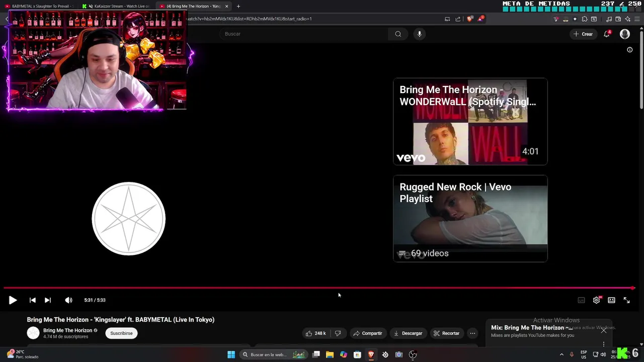Open the browser extensions puzzle icon
The width and height of the screenshot is (644, 362).
(585, 19)
